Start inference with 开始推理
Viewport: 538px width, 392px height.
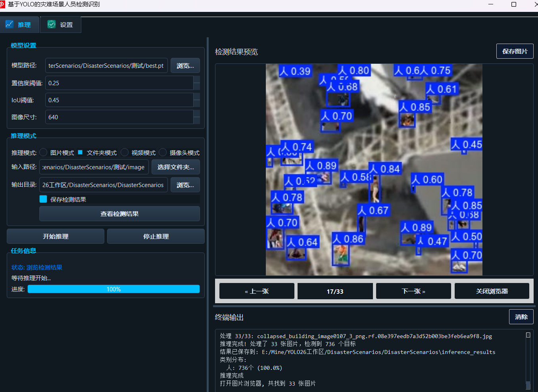tap(56, 237)
